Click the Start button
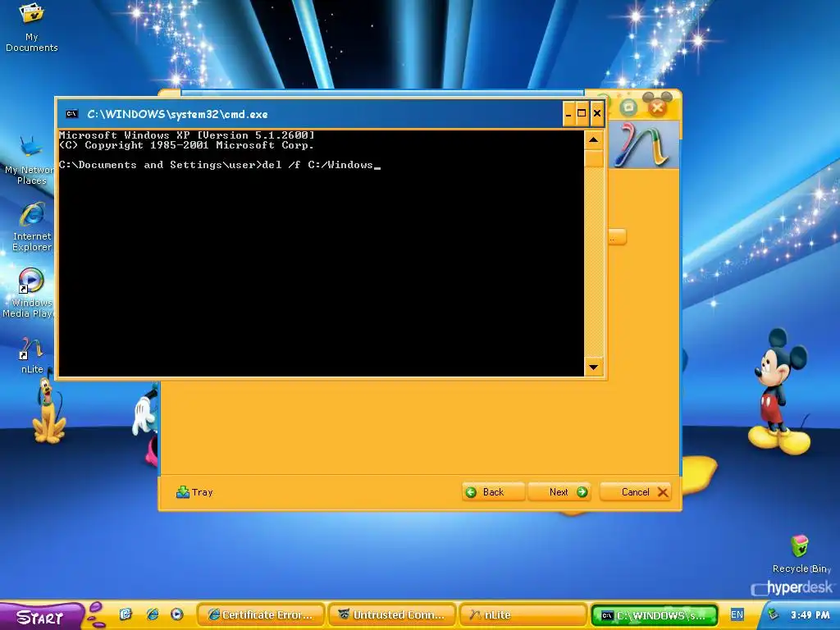Screen dimensions: 840x630 pos(41,617)
